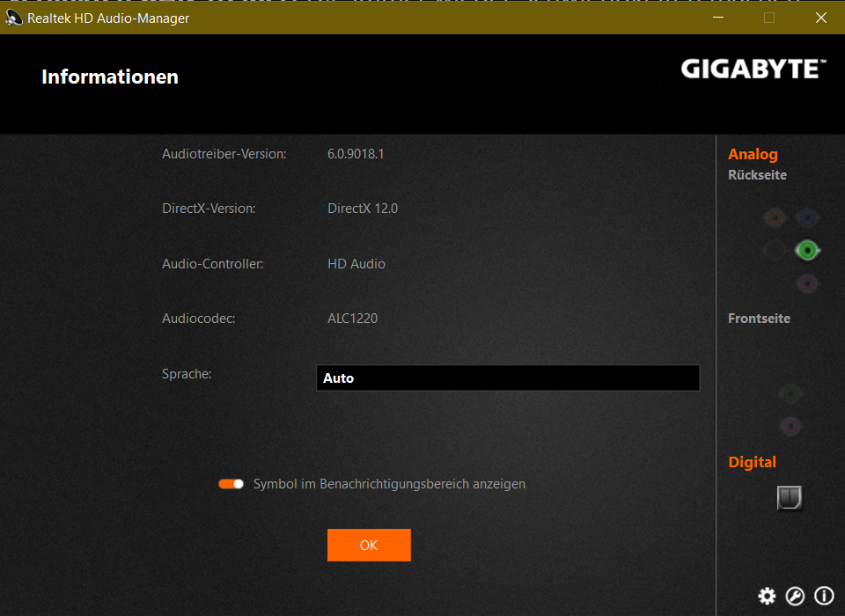
Task: Click the Informationen heading
Action: [x=110, y=77]
